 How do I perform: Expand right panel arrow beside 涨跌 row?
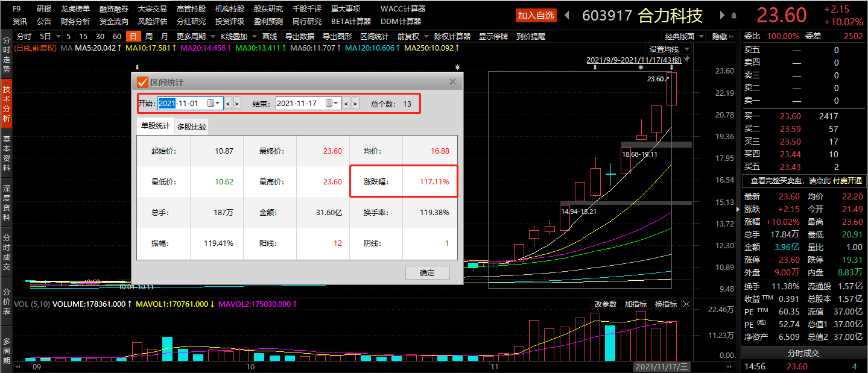tap(737, 209)
